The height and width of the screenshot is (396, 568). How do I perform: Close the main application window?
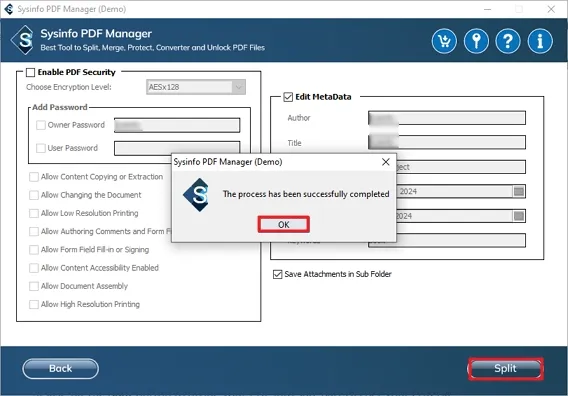click(551, 9)
